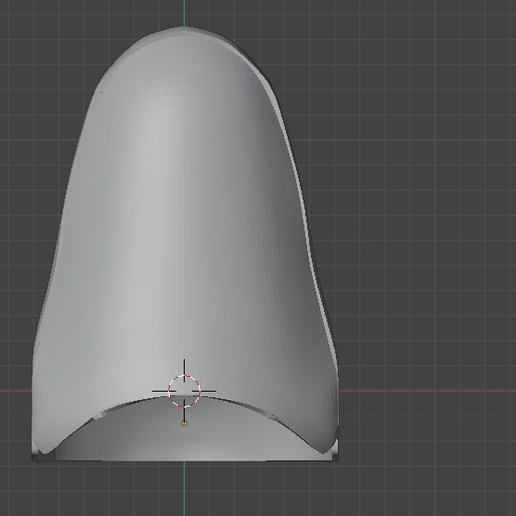Click the 3D cursor's right crosshair arm
Screen dimensions: 516x516
pos(204,391)
